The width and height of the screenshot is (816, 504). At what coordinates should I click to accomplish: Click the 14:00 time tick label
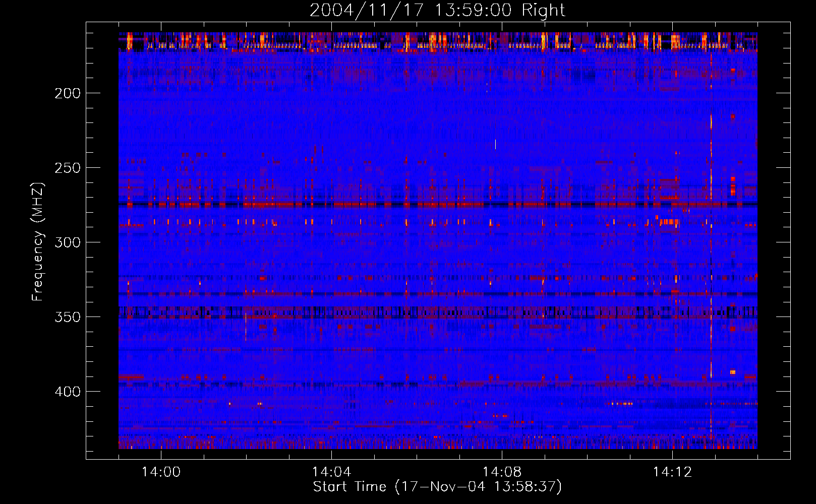coord(161,472)
